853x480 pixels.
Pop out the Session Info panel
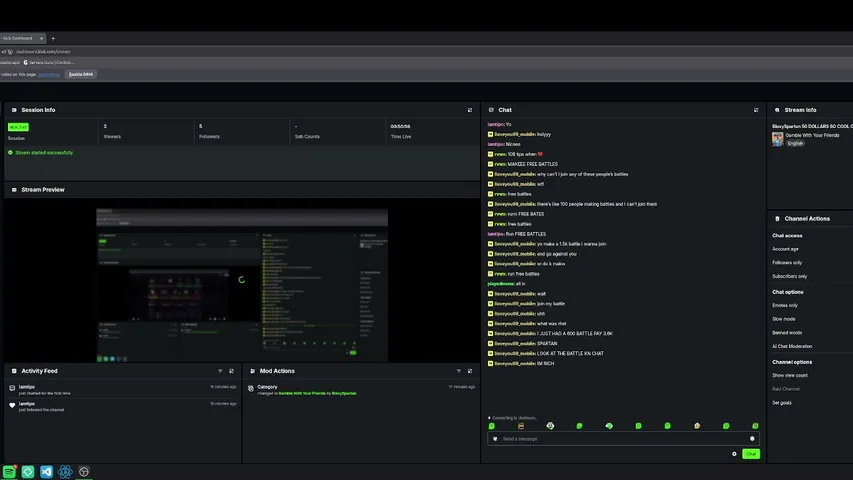pyautogui.click(x=470, y=110)
